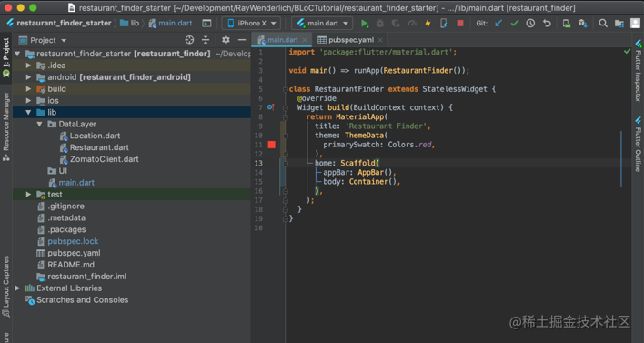Screen dimensions: 644x343
Task: Open Project panel settings gear
Action: click(226, 40)
